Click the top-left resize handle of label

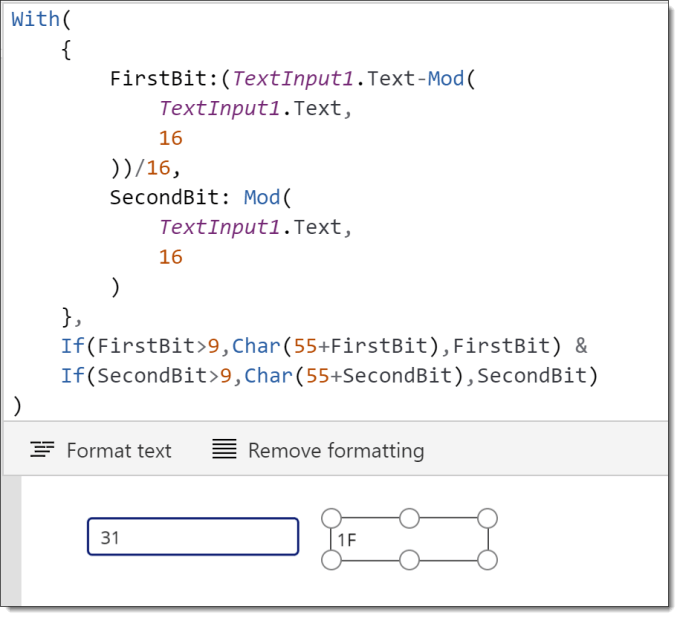coord(332,518)
